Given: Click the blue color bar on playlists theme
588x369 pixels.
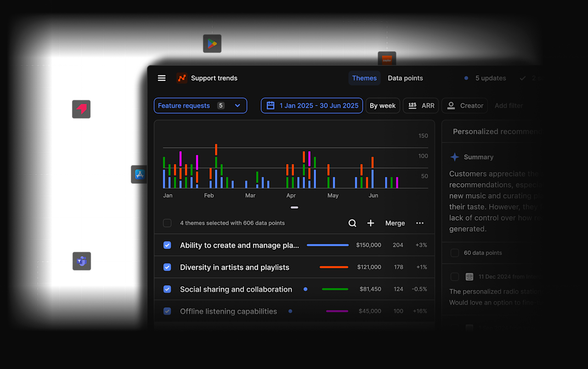Looking at the screenshot, I should [x=328, y=245].
